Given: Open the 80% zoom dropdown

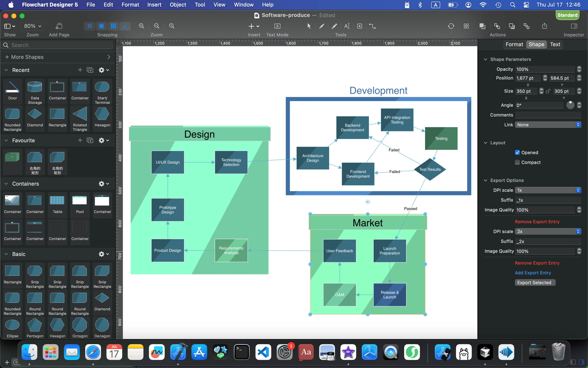Looking at the screenshot, I should [x=32, y=26].
